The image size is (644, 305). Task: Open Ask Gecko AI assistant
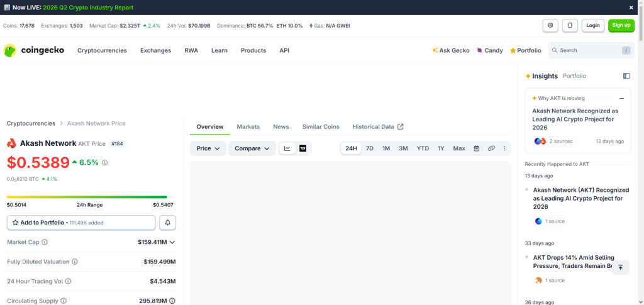pyautogui.click(x=450, y=50)
